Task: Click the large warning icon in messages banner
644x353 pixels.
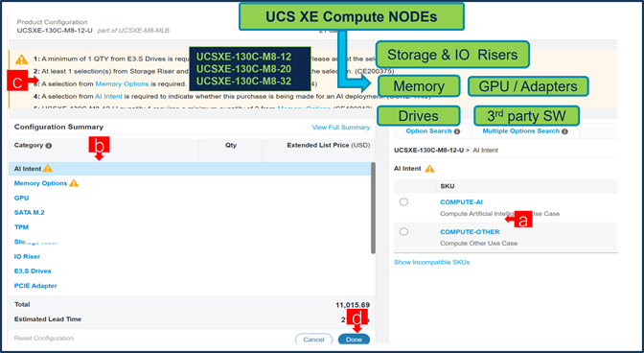Action: coord(21,59)
